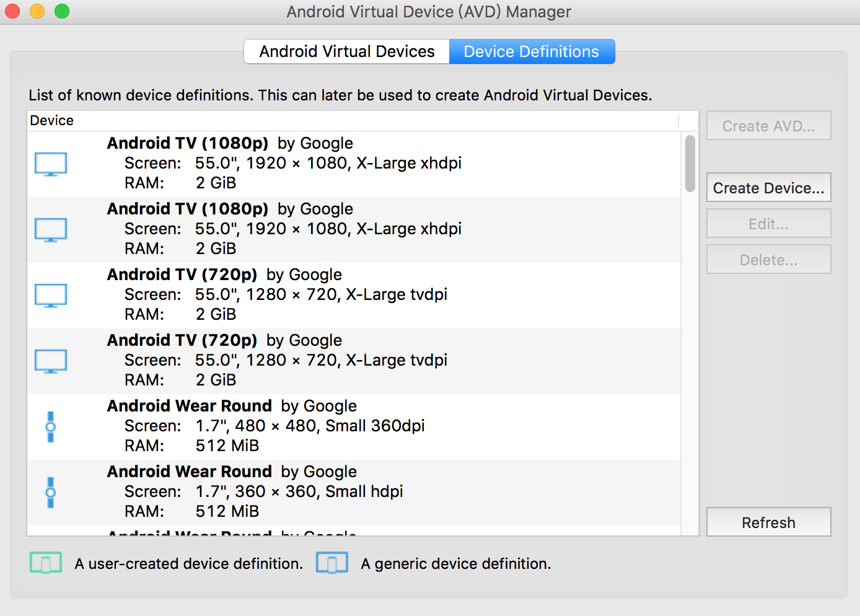This screenshot has width=860, height=616.
Task: Click the device list scrollbar thumb
Action: coord(690,164)
